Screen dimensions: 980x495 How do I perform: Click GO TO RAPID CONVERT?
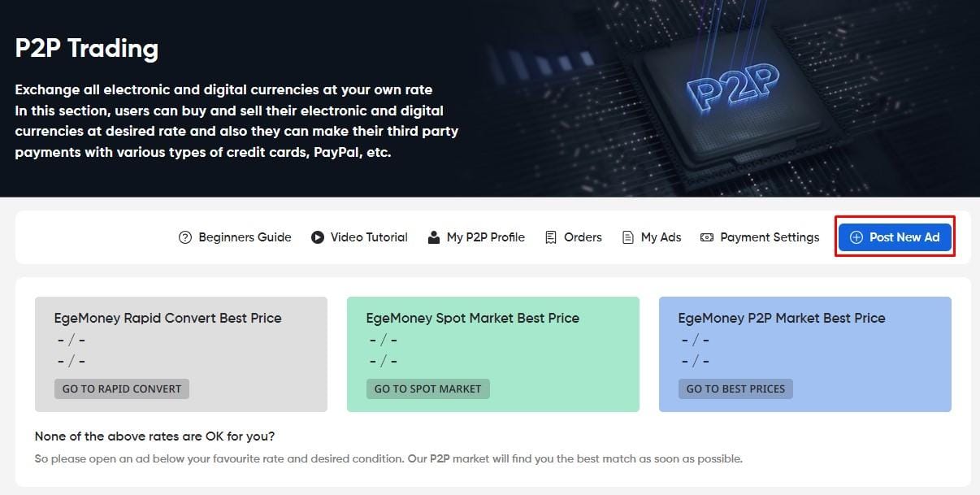[x=121, y=389]
